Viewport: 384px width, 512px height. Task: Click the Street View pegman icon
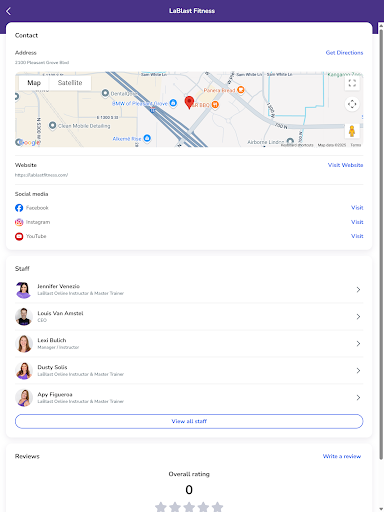click(x=352, y=131)
